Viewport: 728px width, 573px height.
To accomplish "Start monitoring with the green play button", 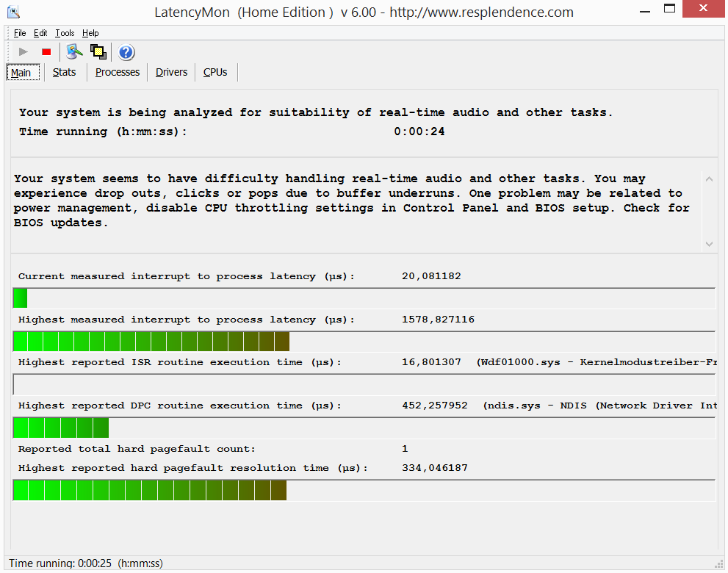I will coord(24,52).
